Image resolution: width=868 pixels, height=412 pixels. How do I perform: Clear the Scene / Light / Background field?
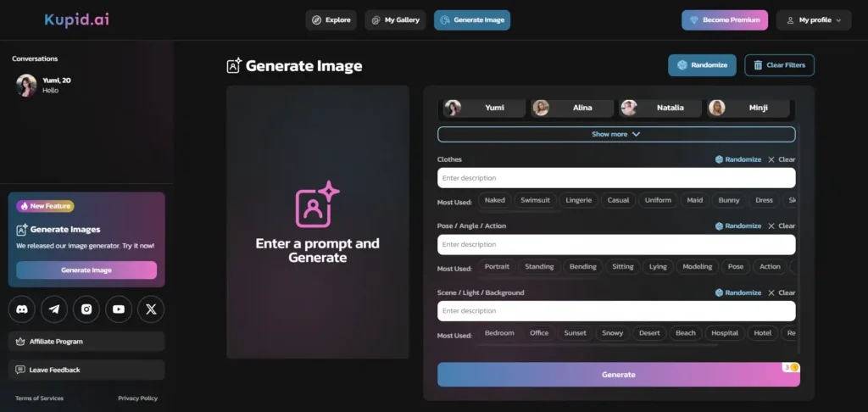tap(782, 292)
